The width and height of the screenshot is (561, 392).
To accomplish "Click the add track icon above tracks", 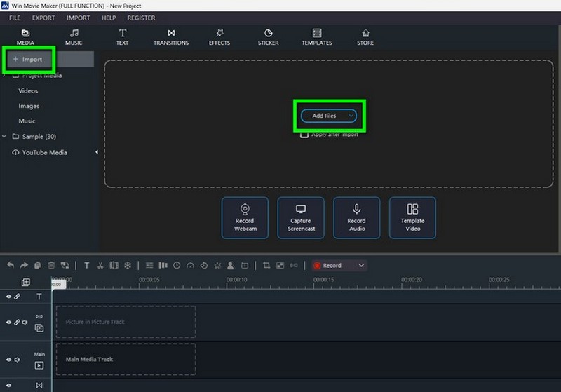I will click(26, 282).
